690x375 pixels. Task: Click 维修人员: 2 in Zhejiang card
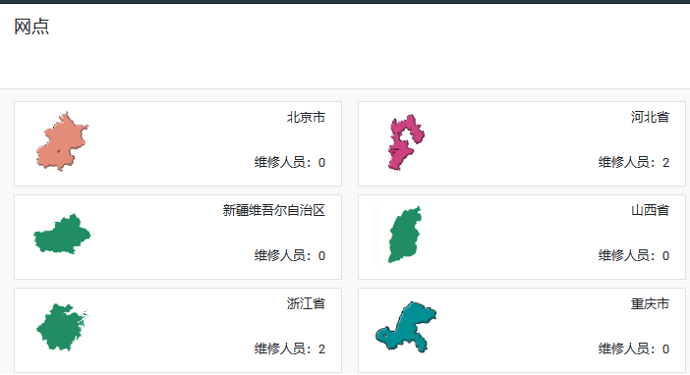290,349
